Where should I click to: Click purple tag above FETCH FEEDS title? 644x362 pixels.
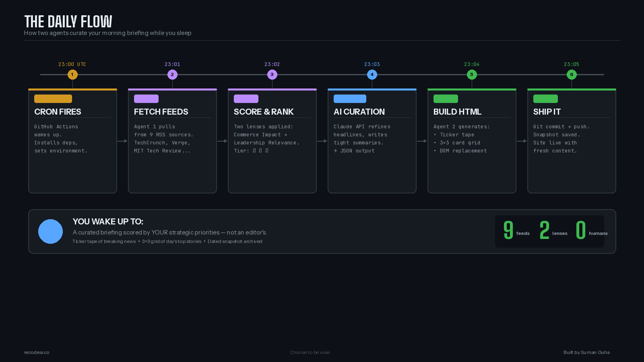tap(146, 99)
